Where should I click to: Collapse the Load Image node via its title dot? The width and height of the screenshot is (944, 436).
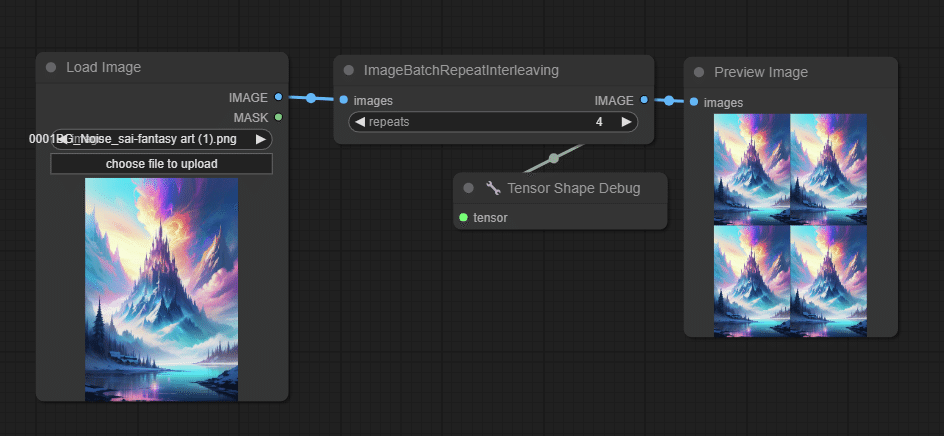(51, 68)
